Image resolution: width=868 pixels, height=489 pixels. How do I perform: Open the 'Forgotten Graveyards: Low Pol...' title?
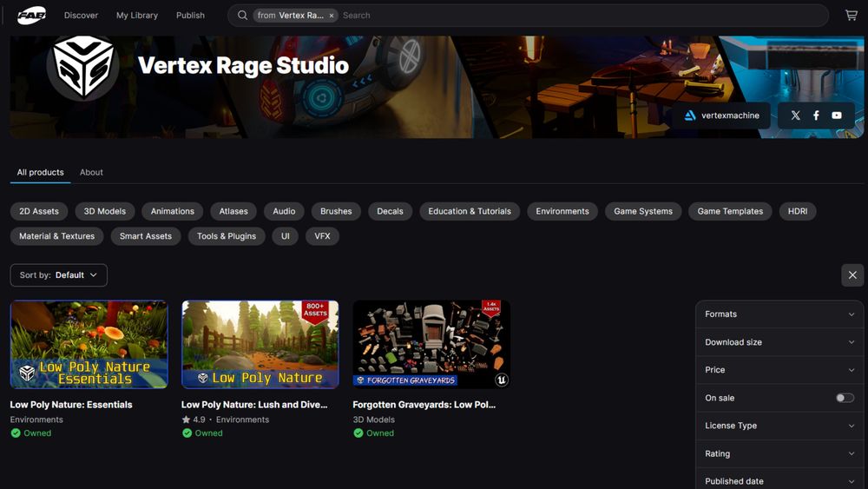(x=424, y=405)
